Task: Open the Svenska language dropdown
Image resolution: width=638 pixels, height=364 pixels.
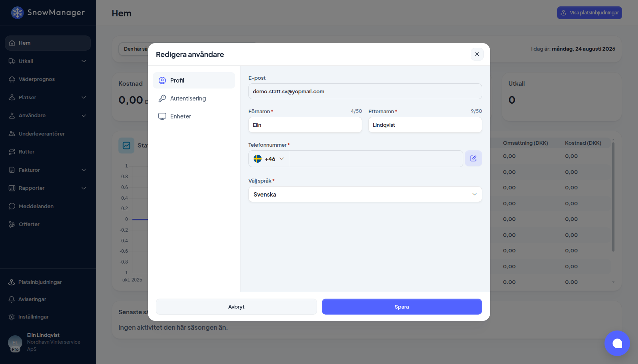Action: (365, 194)
